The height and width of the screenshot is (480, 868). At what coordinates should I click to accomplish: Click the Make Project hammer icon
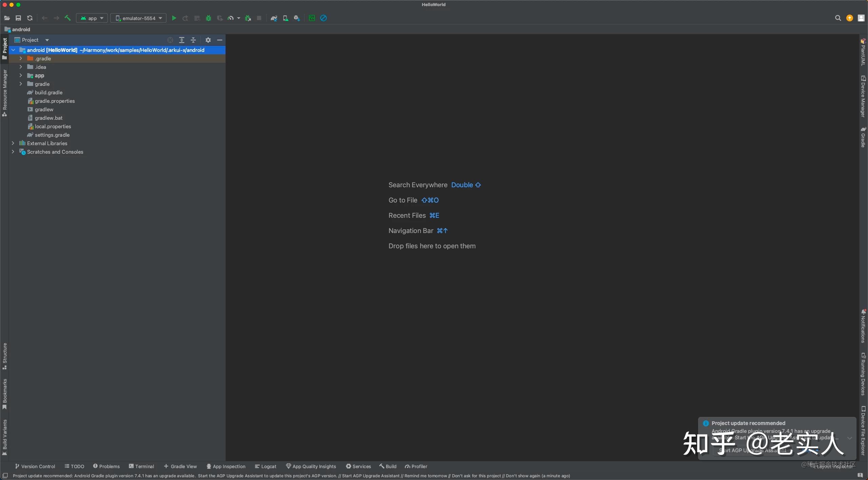click(x=67, y=18)
